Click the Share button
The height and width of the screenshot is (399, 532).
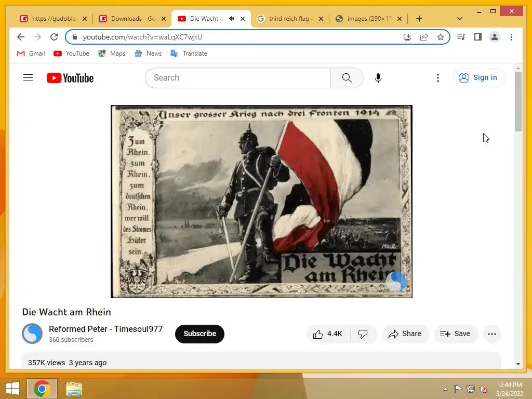tap(405, 334)
